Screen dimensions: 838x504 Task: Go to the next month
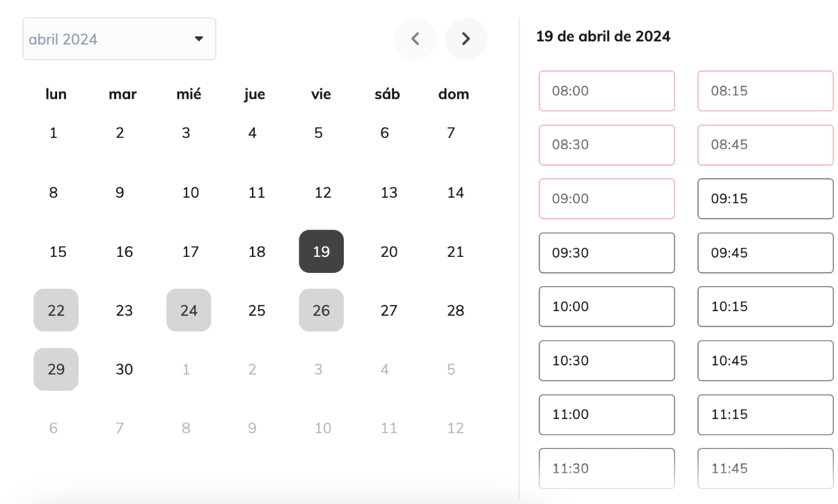tap(466, 39)
